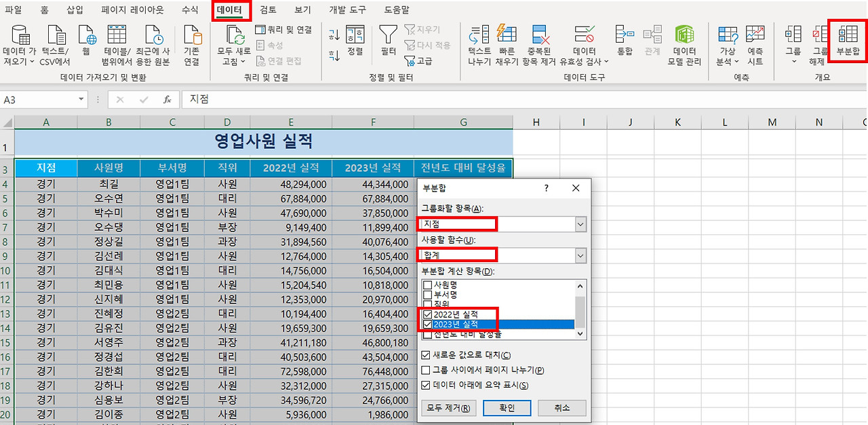
Task: Check the 사원명 checkbox in 부분합 dialog
Action: pos(427,284)
